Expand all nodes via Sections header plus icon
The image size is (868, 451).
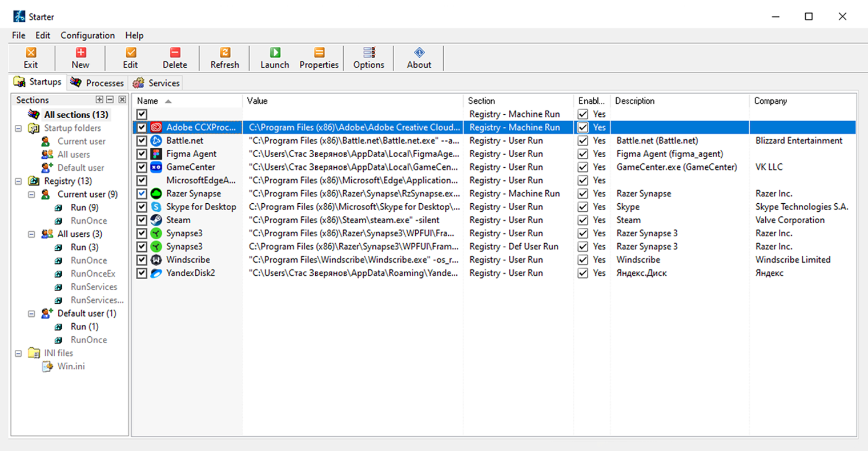[x=99, y=99]
